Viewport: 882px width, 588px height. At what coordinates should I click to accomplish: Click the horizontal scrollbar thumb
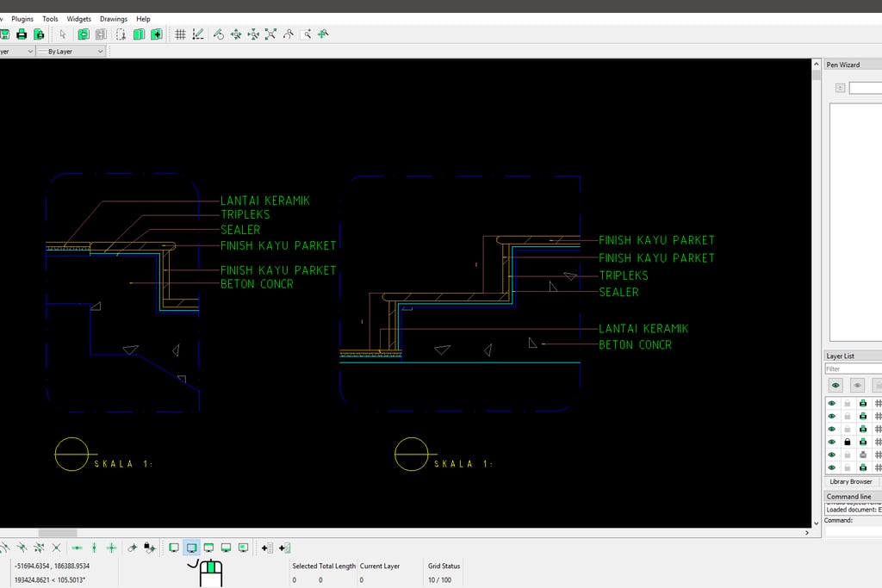coord(58,532)
